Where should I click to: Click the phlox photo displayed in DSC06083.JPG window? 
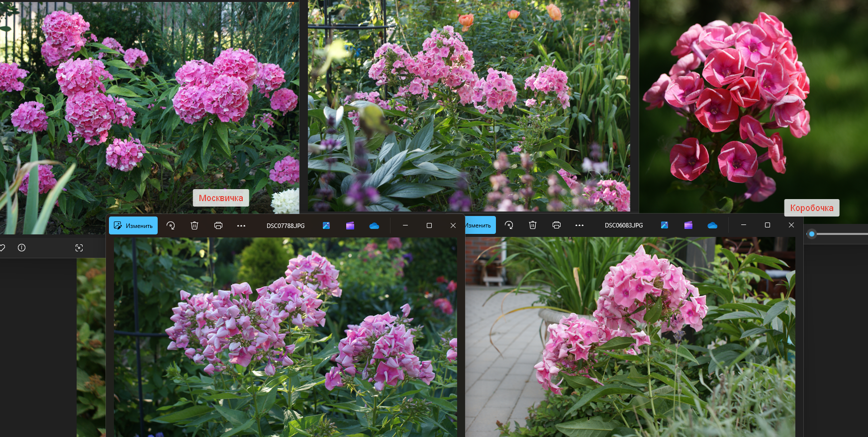pyautogui.click(x=630, y=337)
